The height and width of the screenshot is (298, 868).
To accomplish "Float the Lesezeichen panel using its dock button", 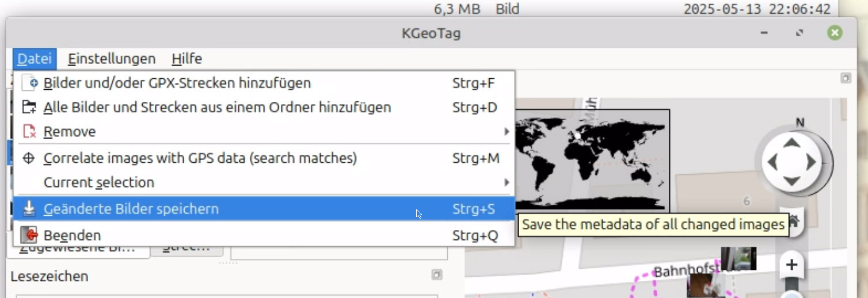I will click(x=437, y=275).
